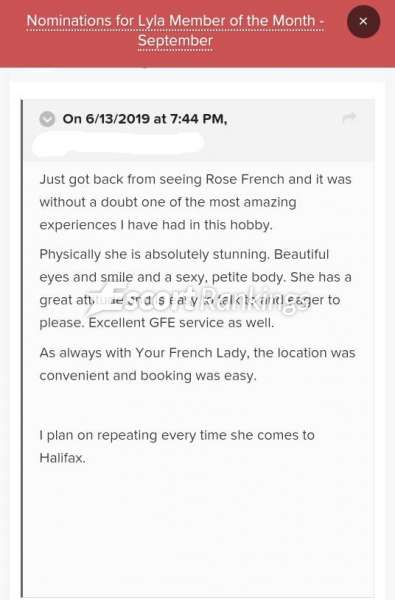Collapse the quote using the gray chevron icon
The width and height of the screenshot is (395, 600).
coord(47,119)
